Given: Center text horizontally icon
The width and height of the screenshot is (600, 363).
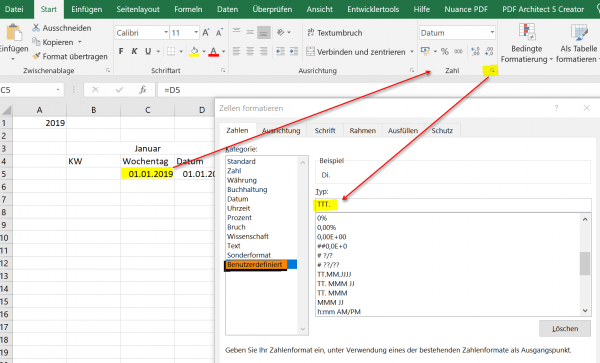Looking at the screenshot, I should pyautogui.click(x=250, y=51).
